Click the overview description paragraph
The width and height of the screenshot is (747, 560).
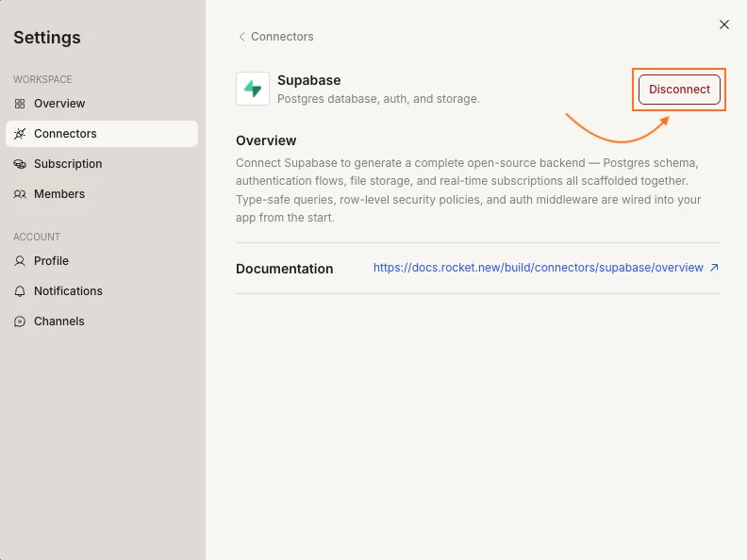click(x=469, y=190)
